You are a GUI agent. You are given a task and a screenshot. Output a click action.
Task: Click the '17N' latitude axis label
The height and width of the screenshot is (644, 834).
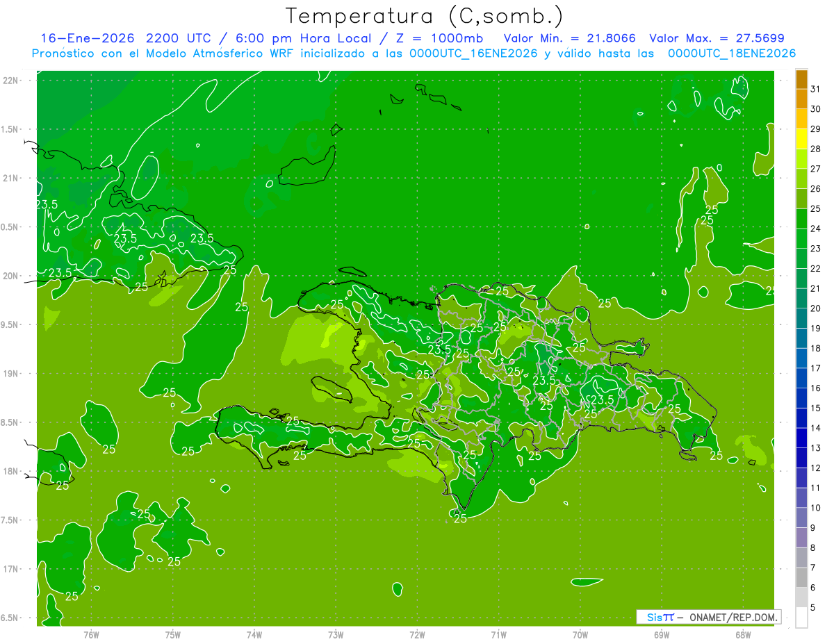coord(10,570)
